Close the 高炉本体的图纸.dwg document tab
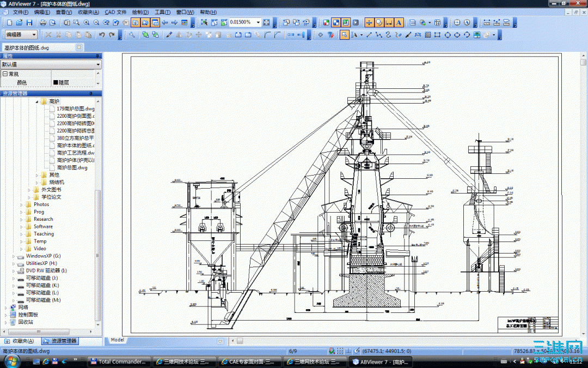Screen dimensions: 588x368 [x=79, y=47]
